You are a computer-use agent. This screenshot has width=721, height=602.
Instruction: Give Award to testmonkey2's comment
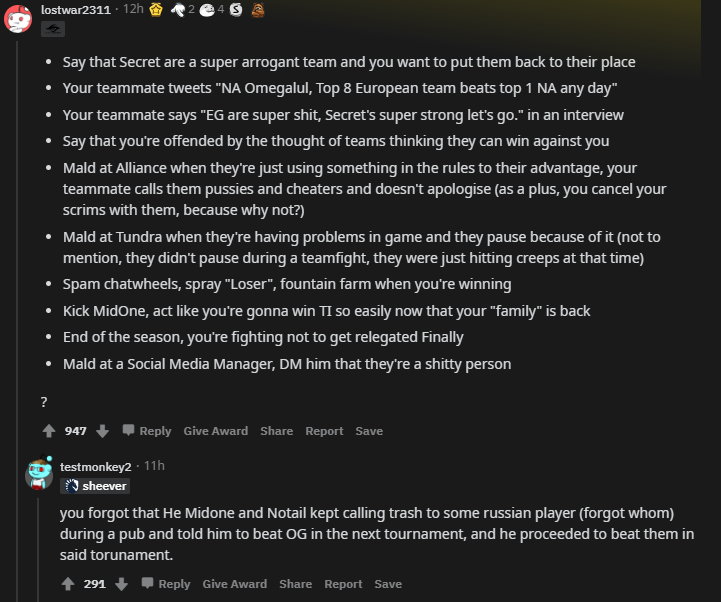(x=235, y=584)
